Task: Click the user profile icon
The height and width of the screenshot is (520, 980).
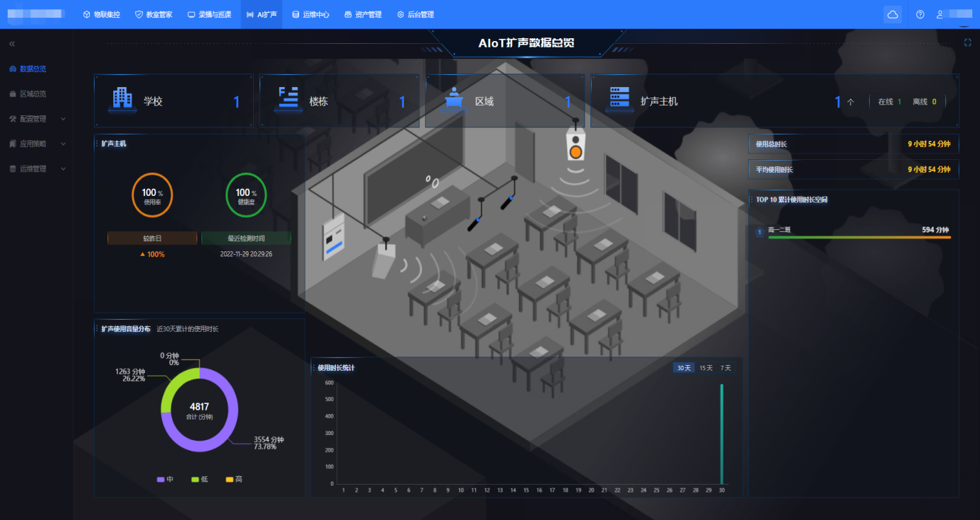Action: pos(940,14)
